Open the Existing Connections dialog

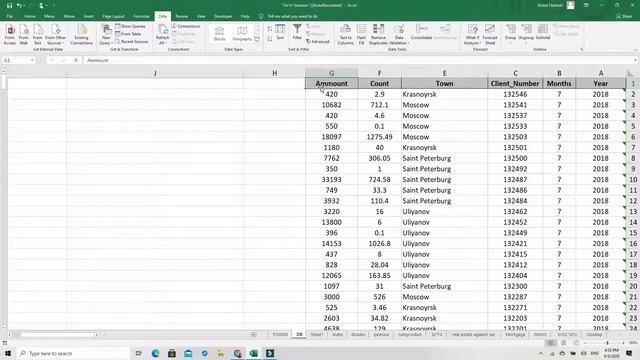coord(82,34)
